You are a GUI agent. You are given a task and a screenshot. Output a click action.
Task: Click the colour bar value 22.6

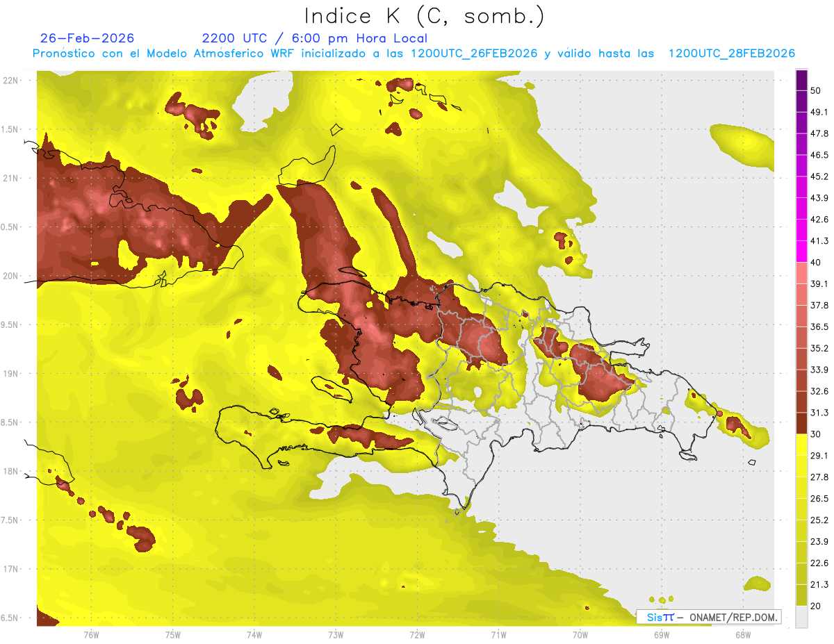pos(820,563)
